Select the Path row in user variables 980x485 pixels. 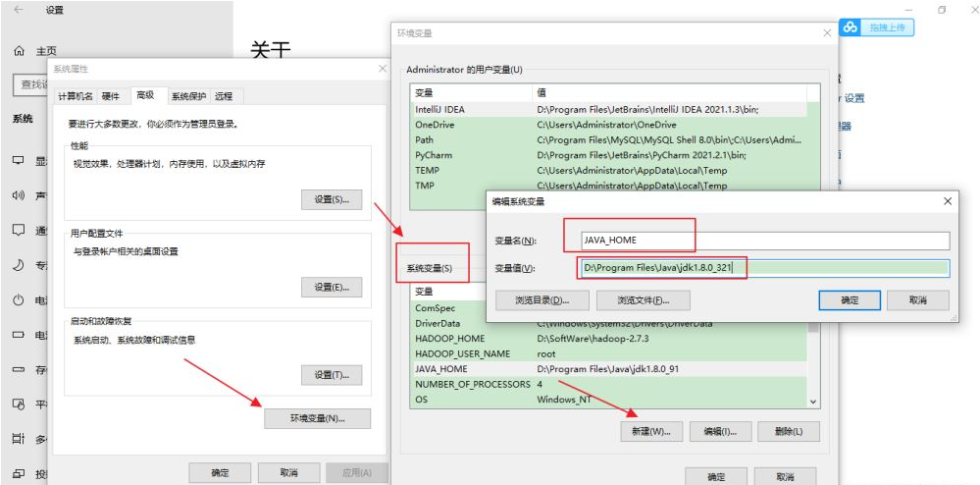click(609, 139)
